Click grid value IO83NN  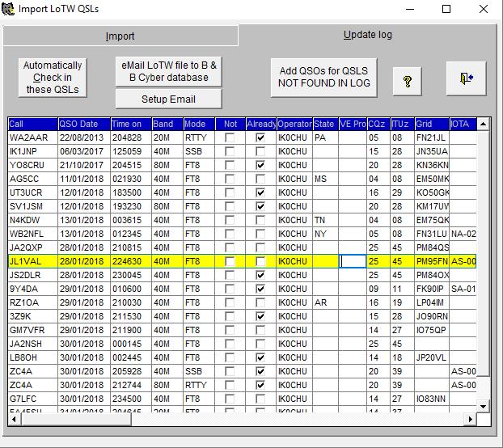click(431, 399)
